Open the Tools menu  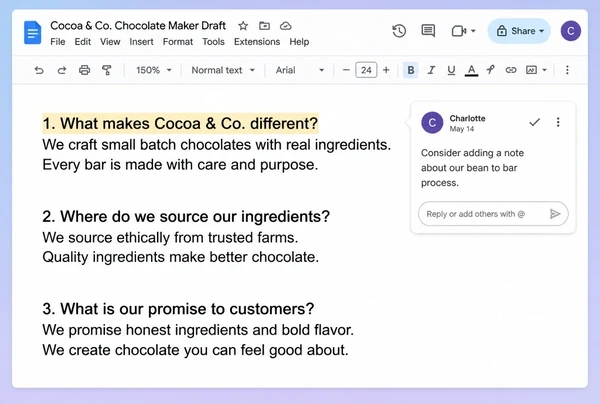point(214,42)
